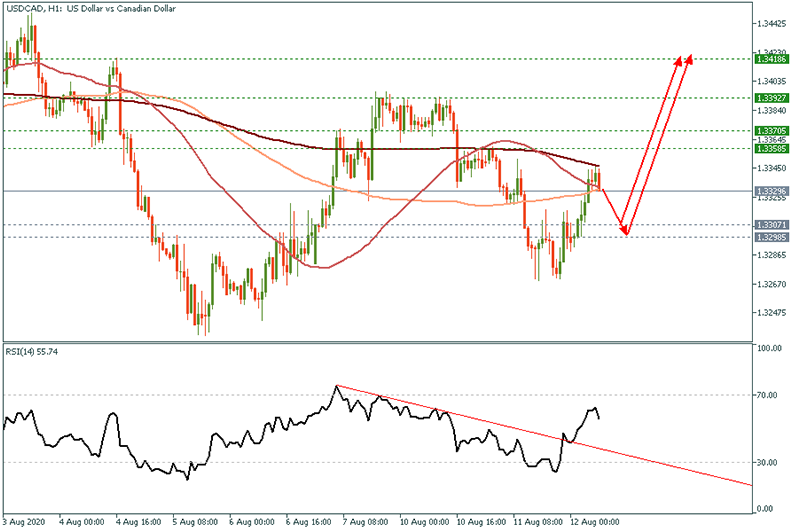The height and width of the screenshot is (532, 800).
Task: Select the 1.33927 price level label
Action: [x=774, y=99]
